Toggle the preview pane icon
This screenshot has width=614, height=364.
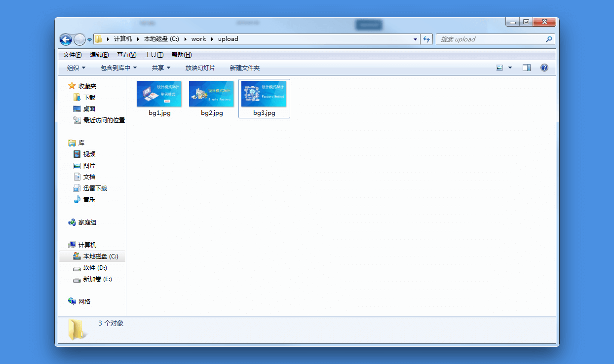click(x=527, y=68)
